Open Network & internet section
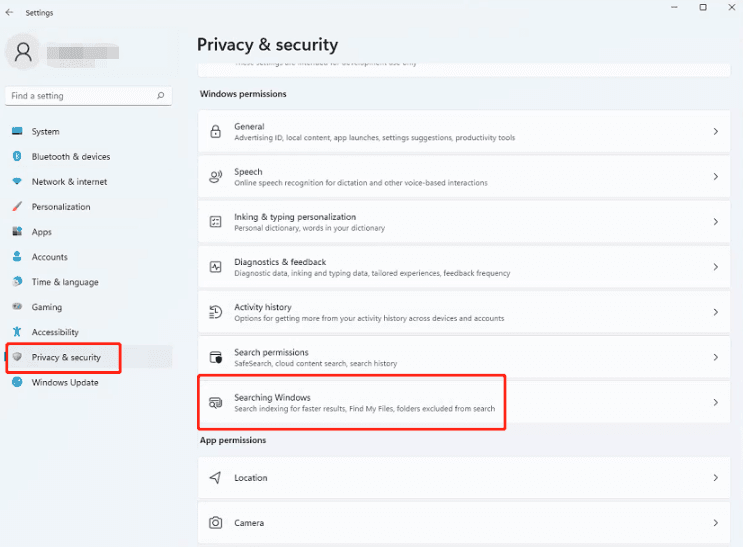The height and width of the screenshot is (547, 743). tap(89, 182)
